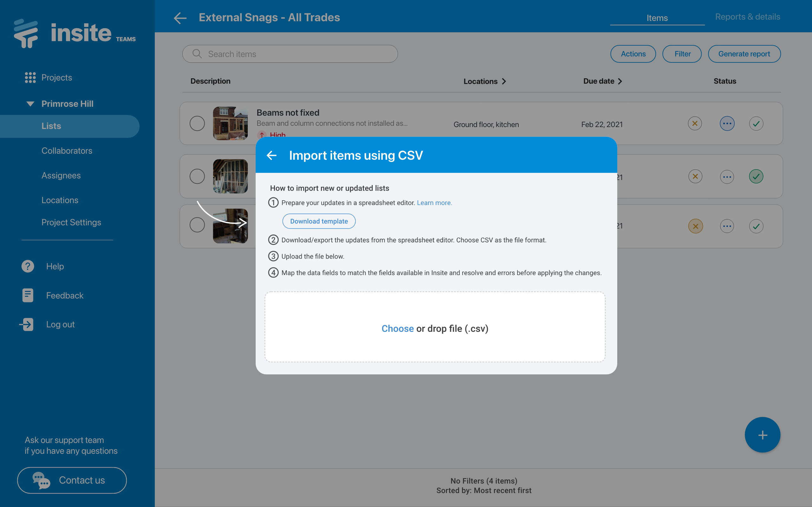812x507 pixels.
Task: Click the back arrow in Import CSV dialog
Action: 272,155
